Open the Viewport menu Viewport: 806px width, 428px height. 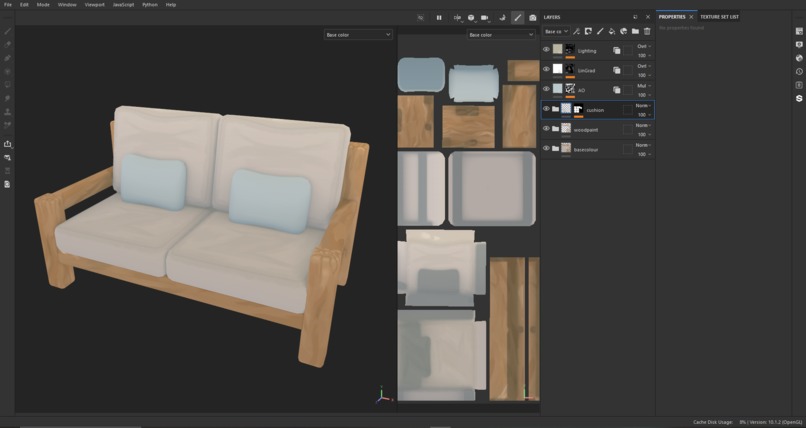(94, 5)
